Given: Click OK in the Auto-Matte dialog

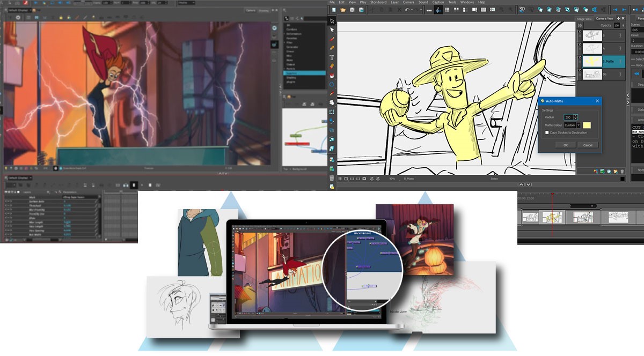Looking at the screenshot, I should [x=566, y=145].
